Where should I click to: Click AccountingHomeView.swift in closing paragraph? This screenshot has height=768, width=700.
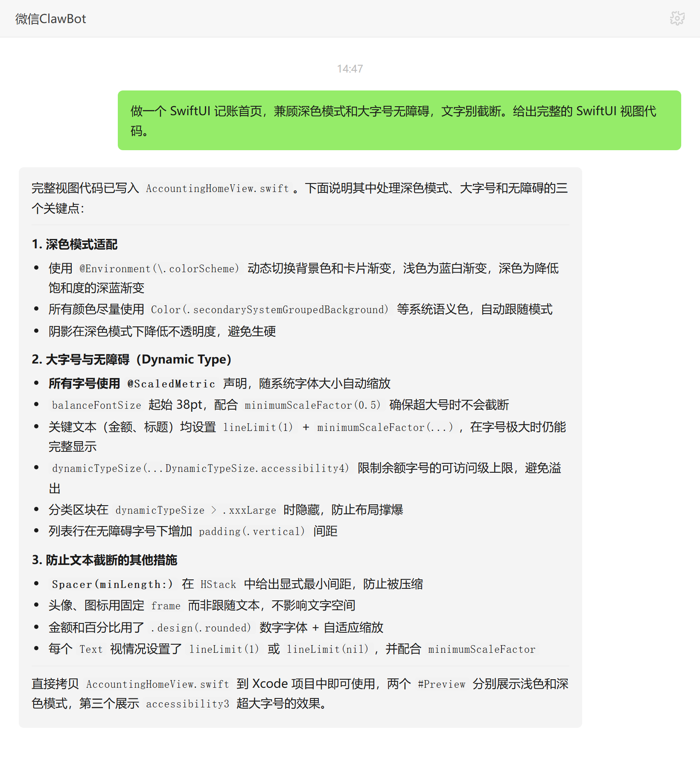point(158,684)
